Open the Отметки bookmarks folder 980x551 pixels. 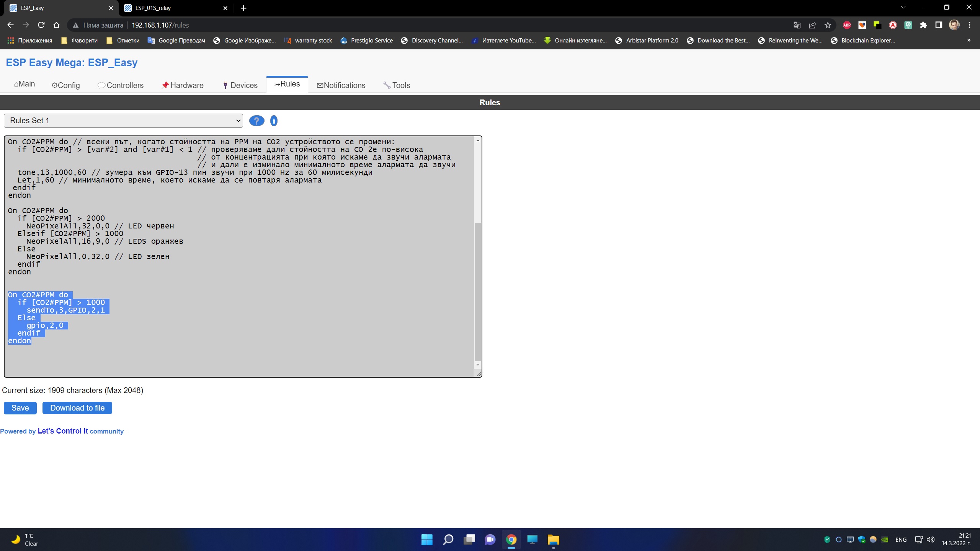click(x=123, y=41)
